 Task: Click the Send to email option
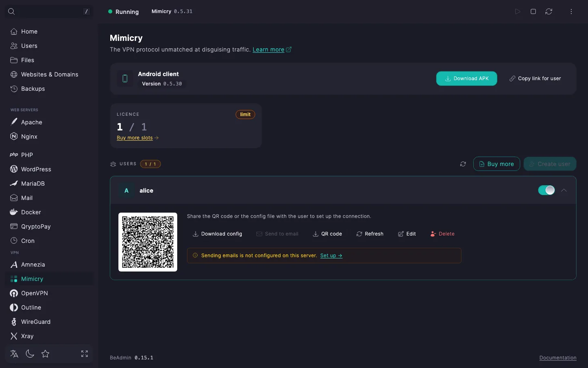277,234
